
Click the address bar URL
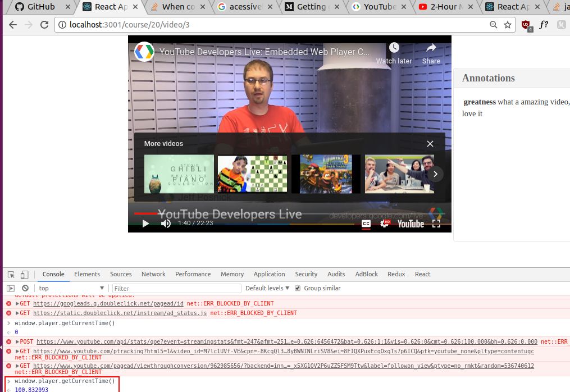[x=130, y=25]
